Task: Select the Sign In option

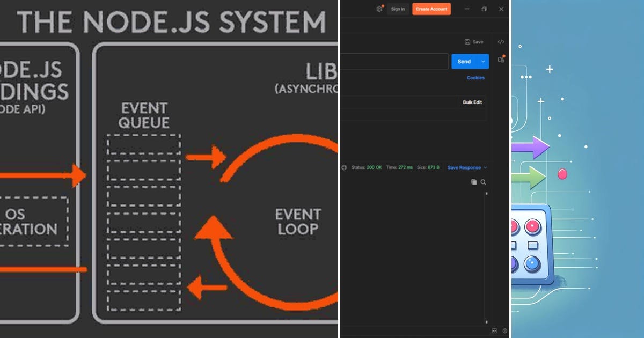Action: pos(398,9)
